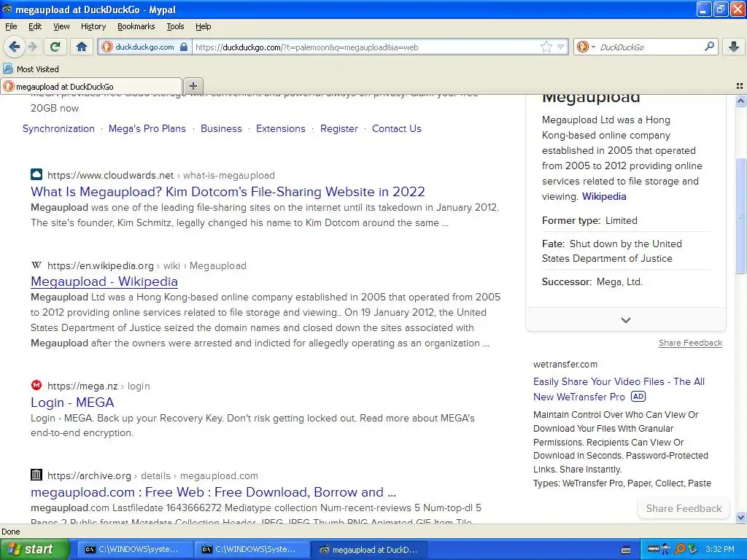Switch to the C:\WINDOWS\syste... taskbar window

pos(133,550)
